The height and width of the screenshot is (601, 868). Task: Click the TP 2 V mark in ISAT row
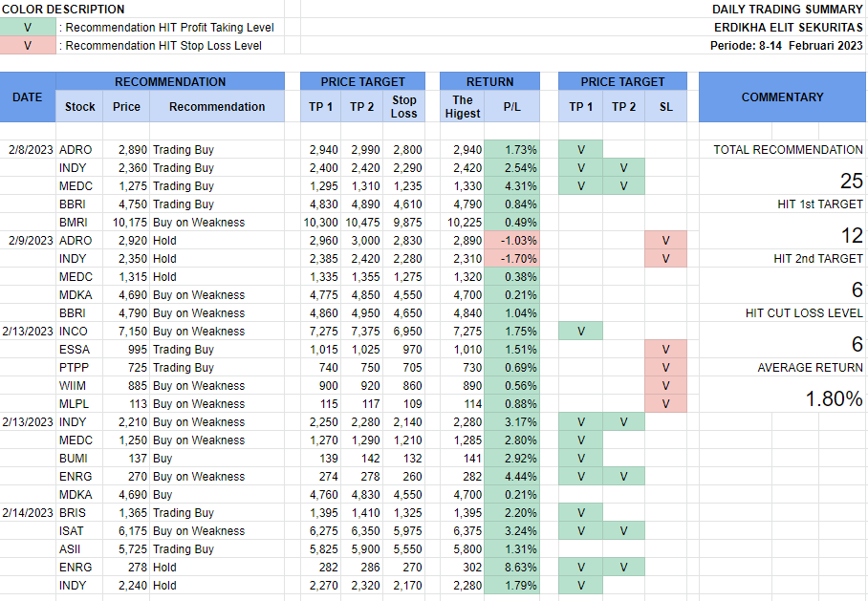pyautogui.click(x=623, y=531)
